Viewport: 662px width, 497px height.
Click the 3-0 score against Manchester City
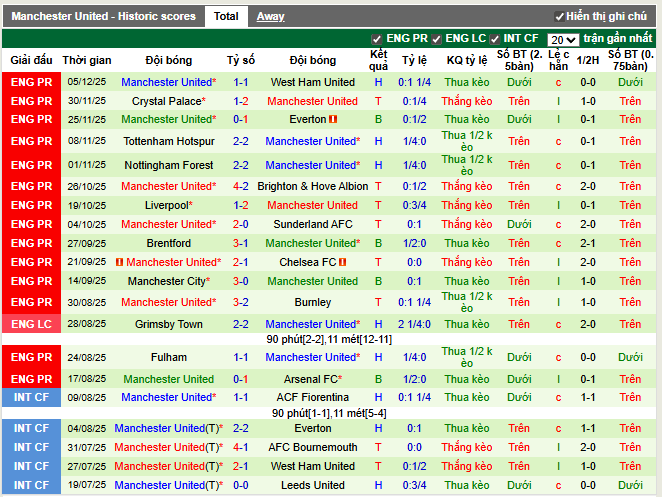241,281
